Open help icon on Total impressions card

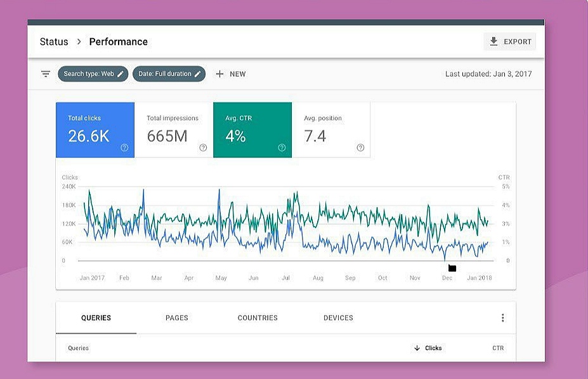click(x=203, y=147)
